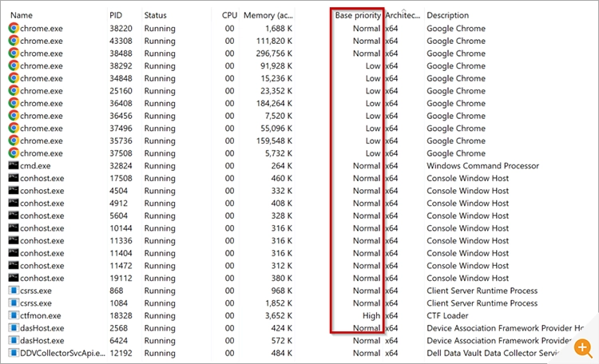Click the PID 19112 cell

[x=121, y=279]
